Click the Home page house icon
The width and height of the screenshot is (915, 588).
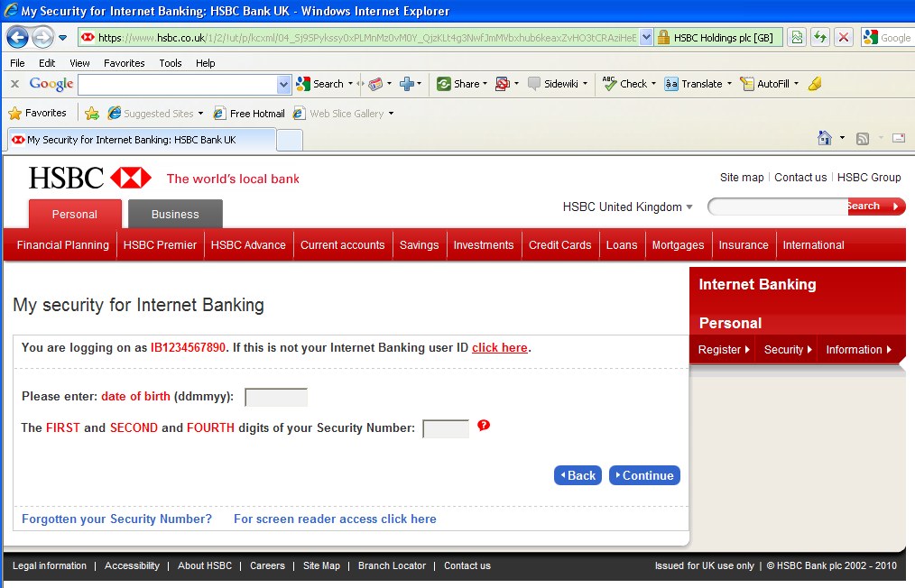click(x=825, y=138)
